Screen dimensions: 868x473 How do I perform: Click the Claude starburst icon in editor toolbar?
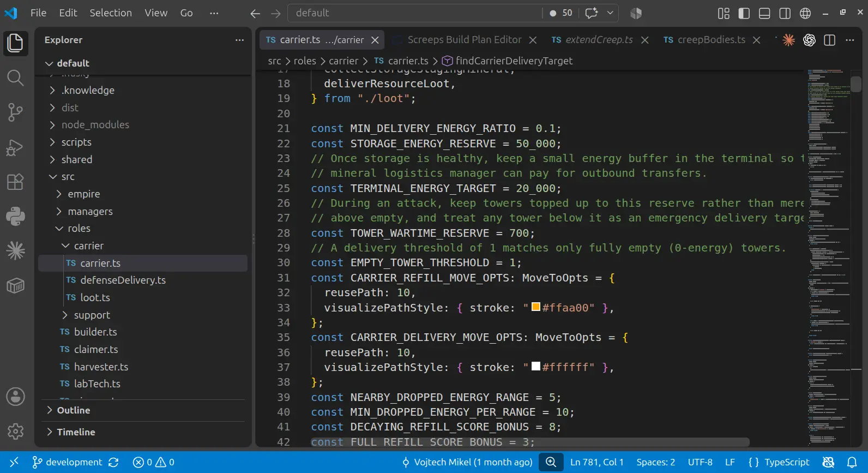click(788, 40)
